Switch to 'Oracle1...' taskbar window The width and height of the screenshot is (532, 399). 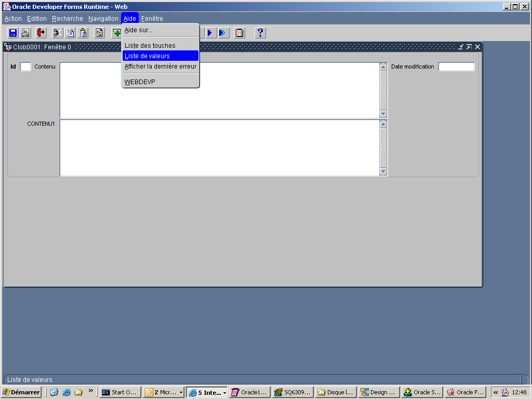coord(250,392)
